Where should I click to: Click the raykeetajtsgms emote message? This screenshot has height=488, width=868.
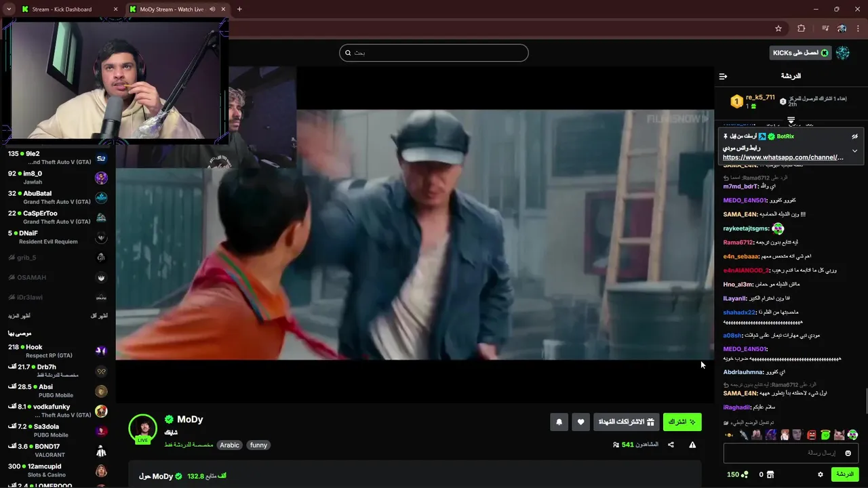pyautogui.click(x=778, y=229)
